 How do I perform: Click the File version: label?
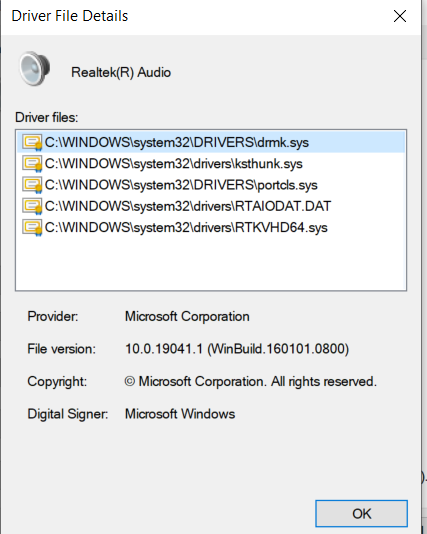click(x=62, y=349)
